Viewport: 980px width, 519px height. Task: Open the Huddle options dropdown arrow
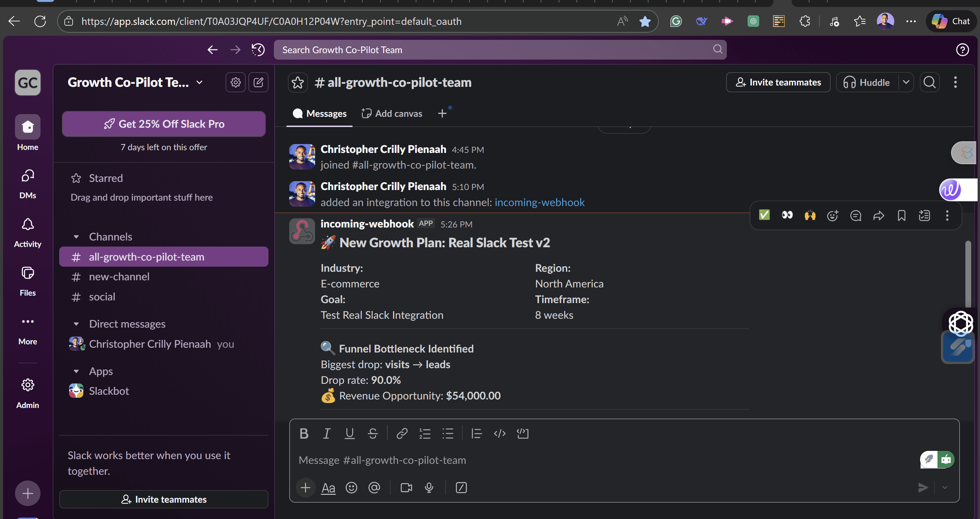pos(906,82)
